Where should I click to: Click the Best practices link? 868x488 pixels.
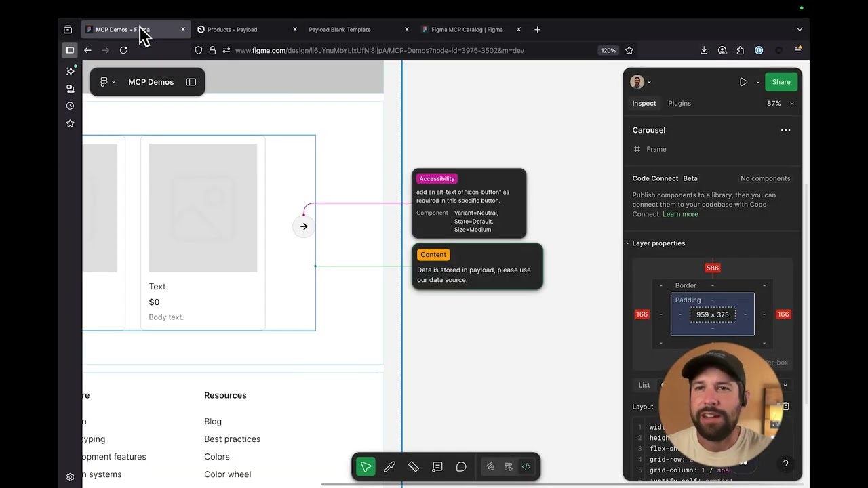coord(232,439)
